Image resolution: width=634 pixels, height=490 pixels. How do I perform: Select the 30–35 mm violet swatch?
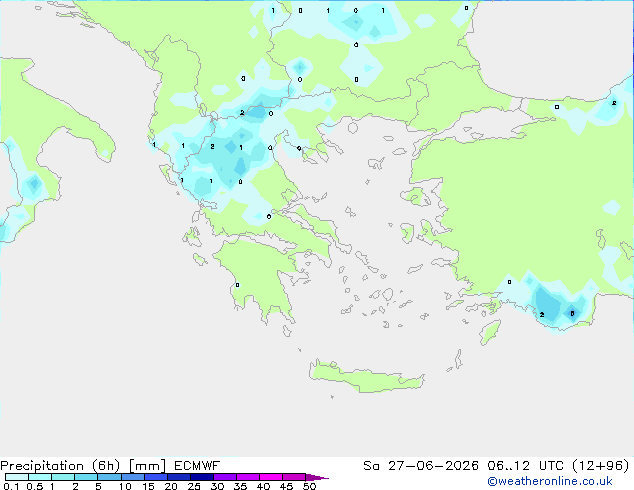pyautogui.click(x=225, y=477)
